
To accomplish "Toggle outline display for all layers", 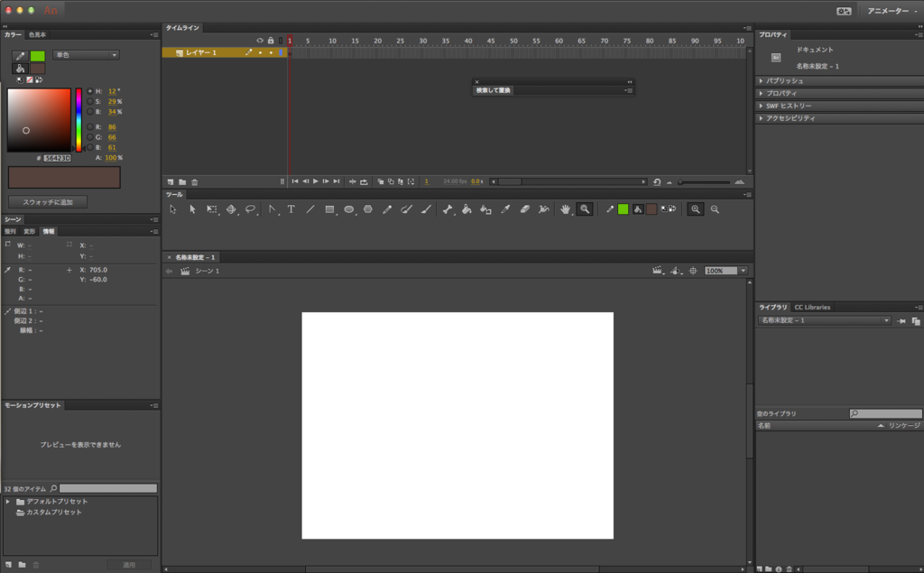I will tap(281, 41).
